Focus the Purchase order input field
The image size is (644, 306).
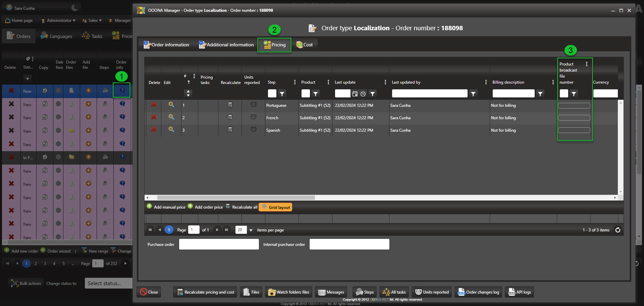[219, 244]
